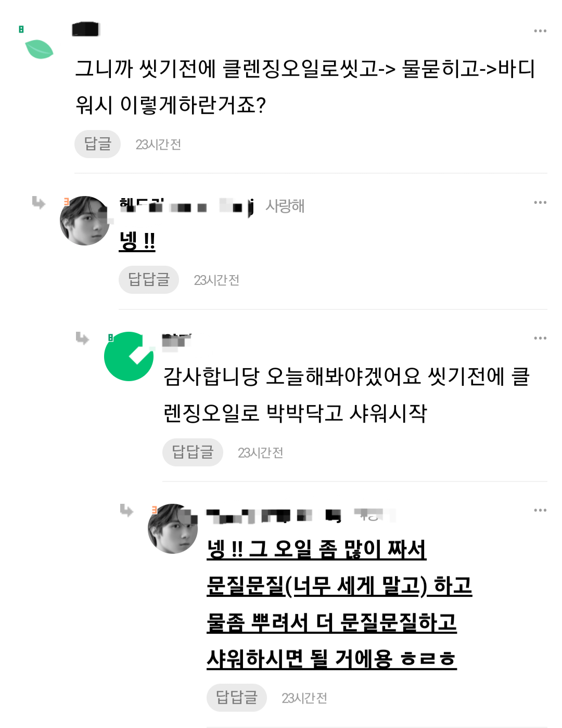Open profile photo beside the last reply
Screen dimensions: 562x728
click(173, 528)
